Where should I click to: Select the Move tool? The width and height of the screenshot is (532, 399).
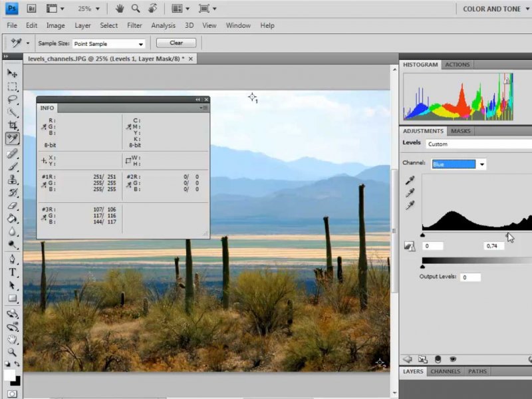point(12,73)
